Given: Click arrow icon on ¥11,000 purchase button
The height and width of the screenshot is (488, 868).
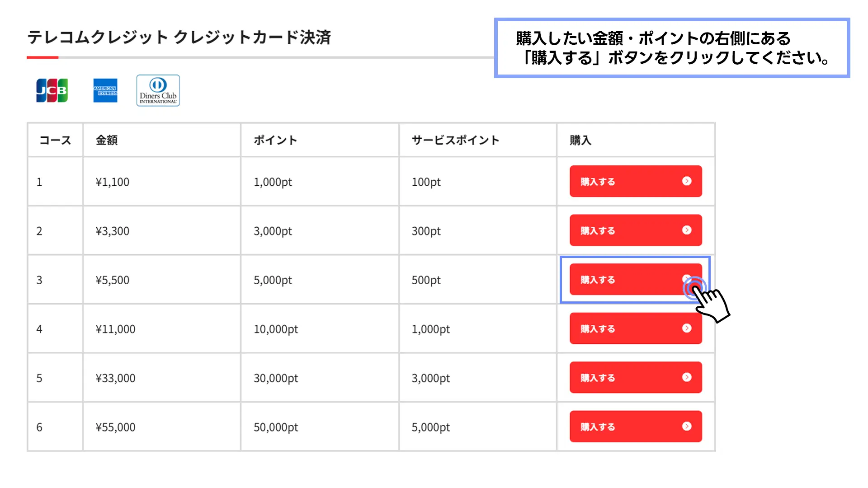Looking at the screenshot, I should point(687,328).
